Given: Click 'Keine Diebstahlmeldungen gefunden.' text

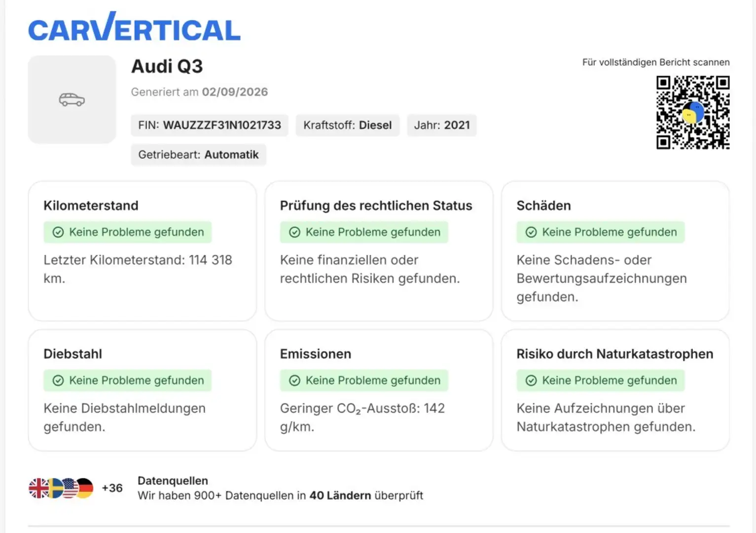Looking at the screenshot, I should [124, 418].
